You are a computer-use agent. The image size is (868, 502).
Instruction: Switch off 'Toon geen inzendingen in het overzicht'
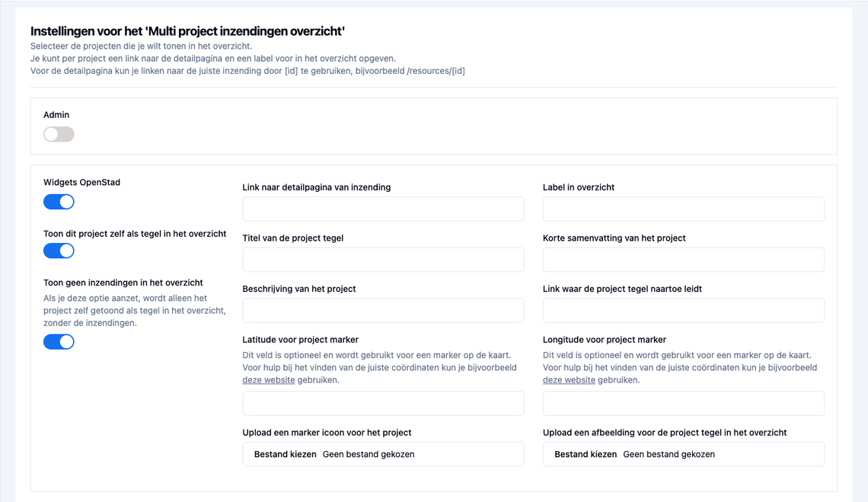click(59, 342)
